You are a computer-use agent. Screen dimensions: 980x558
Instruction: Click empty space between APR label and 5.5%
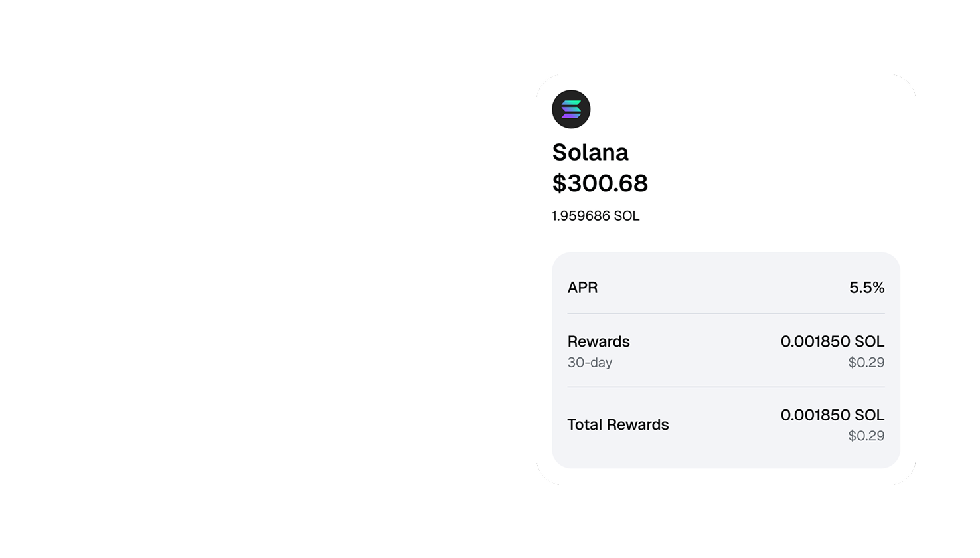(724, 288)
